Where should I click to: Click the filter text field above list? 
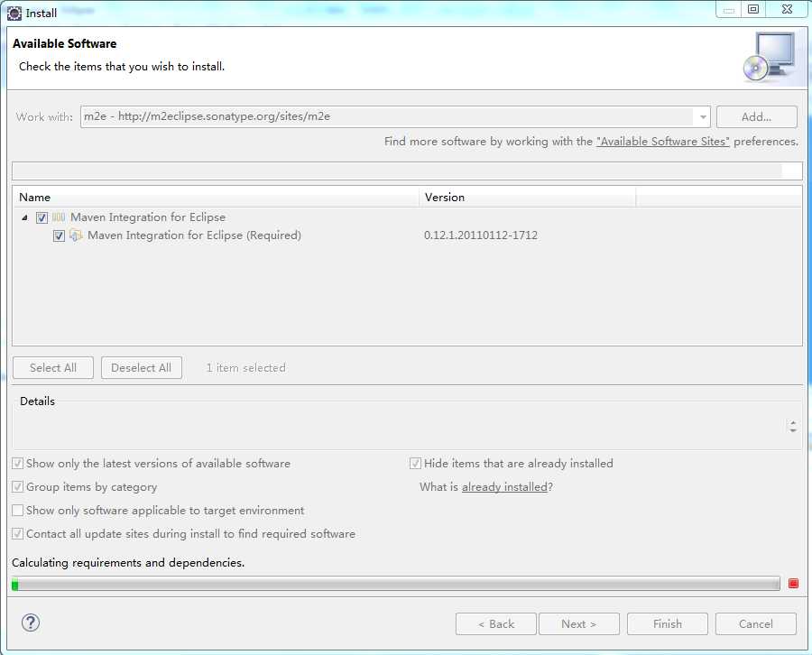(x=407, y=171)
